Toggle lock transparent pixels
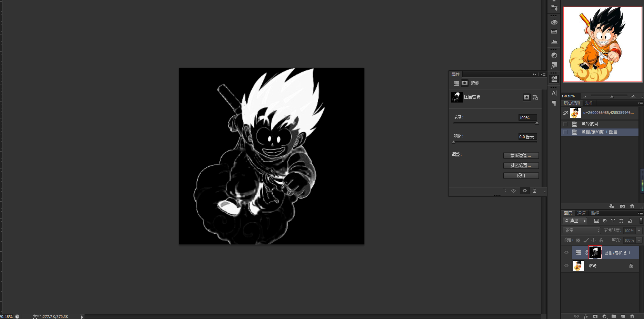Screen dimensions: 644x319 pos(578,240)
